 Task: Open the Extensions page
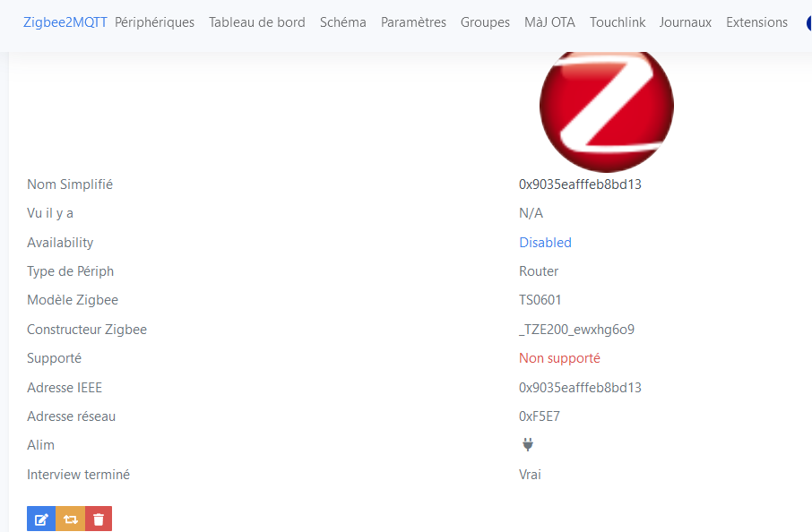756,22
